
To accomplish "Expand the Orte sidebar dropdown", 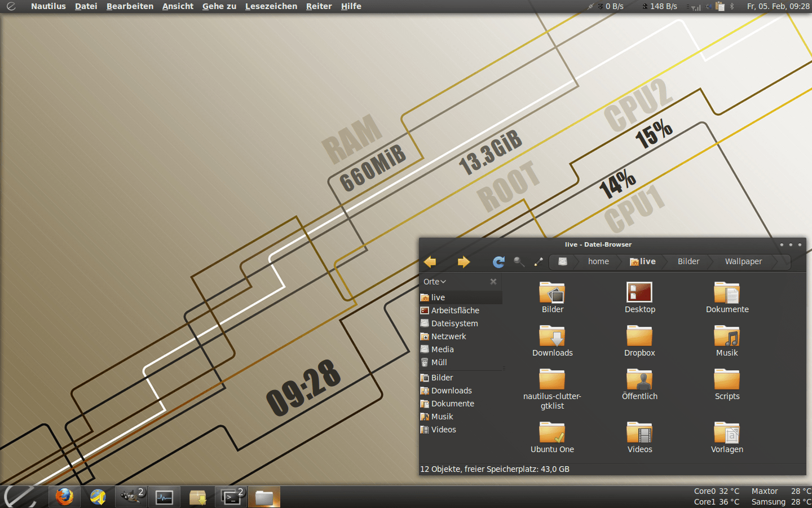I will tap(435, 282).
